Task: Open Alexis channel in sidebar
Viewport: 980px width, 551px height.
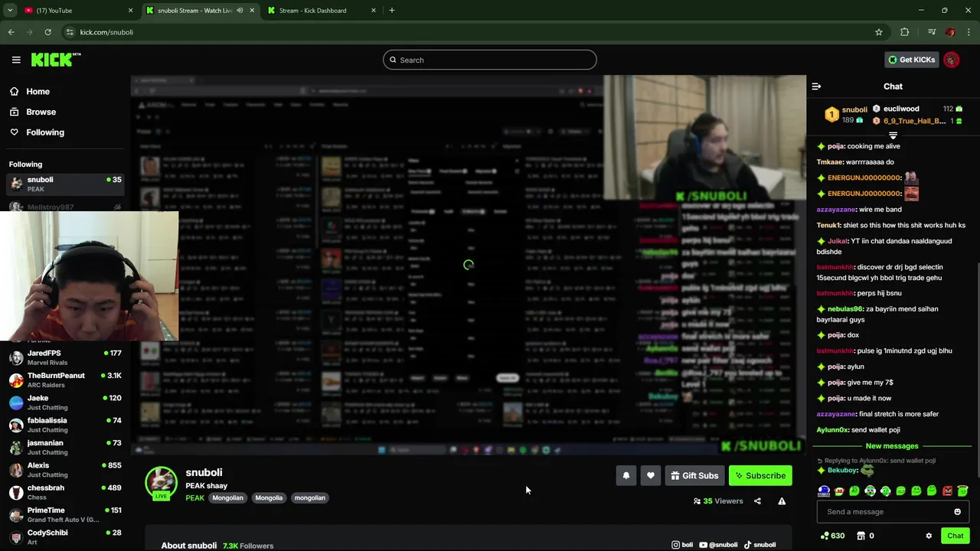Action: tap(65, 470)
